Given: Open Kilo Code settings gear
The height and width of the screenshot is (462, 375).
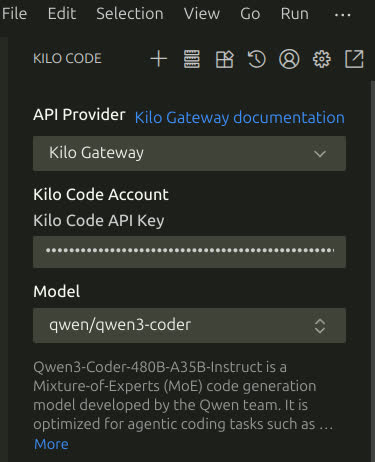Looking at the screenshot, I should point(322,59).
